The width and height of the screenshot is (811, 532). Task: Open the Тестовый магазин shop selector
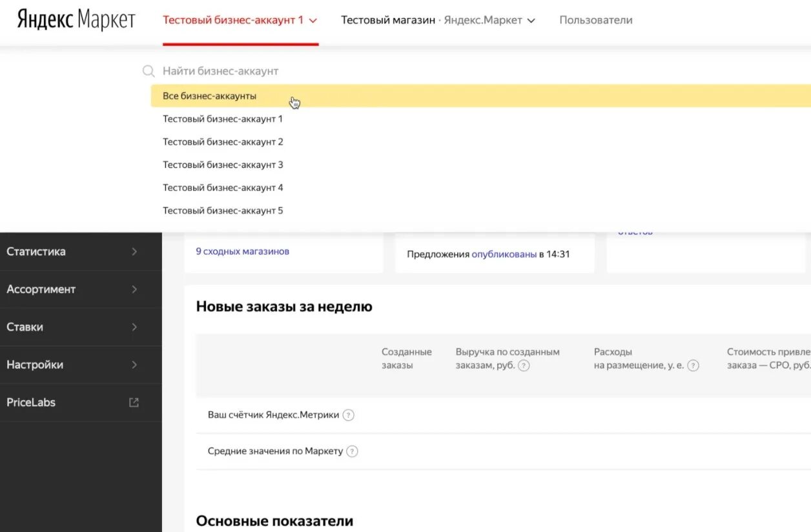(438, 20)
